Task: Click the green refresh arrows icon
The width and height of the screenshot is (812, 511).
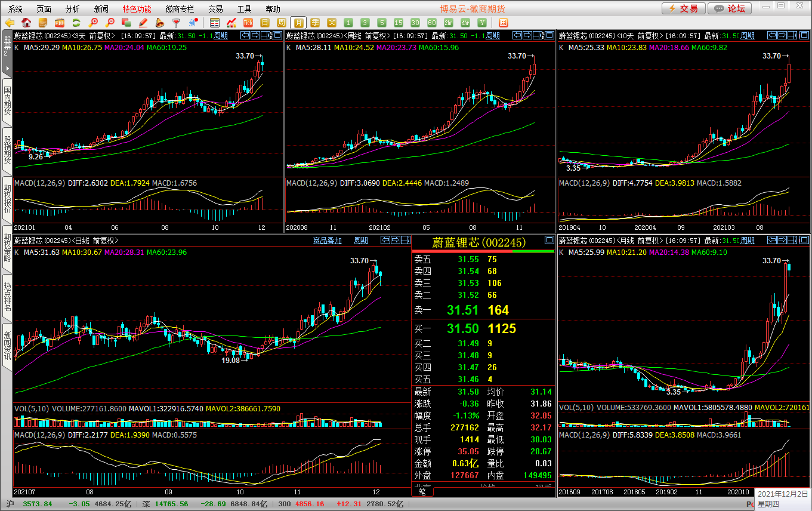Action: pos(76,23)
